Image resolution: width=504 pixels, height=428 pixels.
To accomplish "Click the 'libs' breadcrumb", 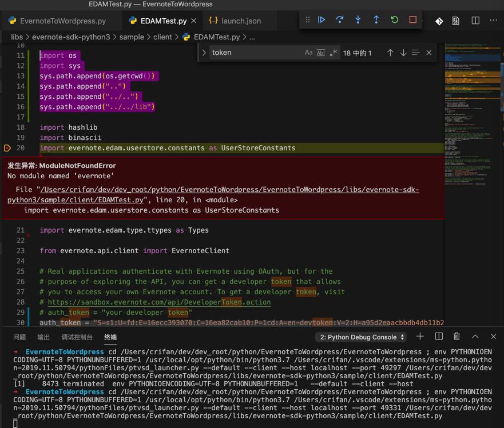I will [17, 37].
